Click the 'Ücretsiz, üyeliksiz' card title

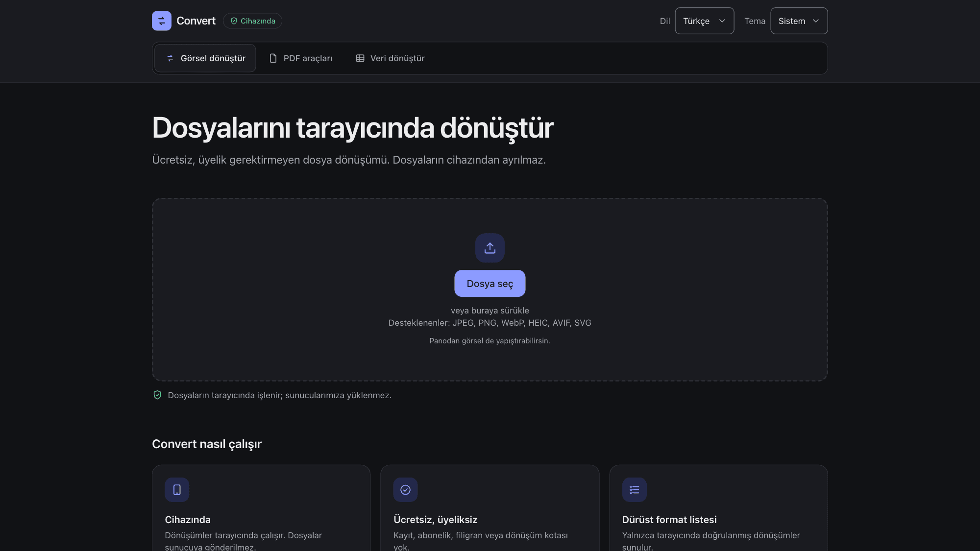point(435,520)
